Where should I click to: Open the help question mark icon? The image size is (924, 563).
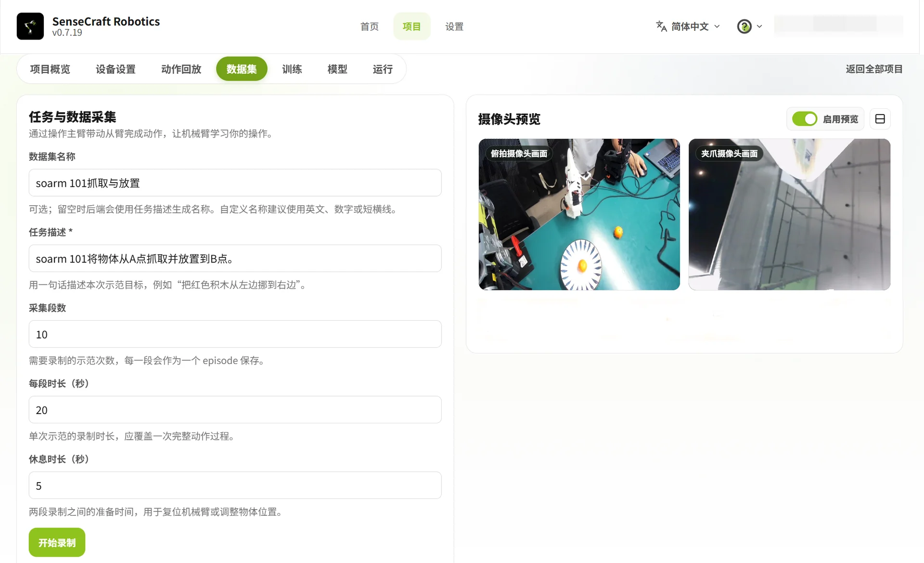744,26
